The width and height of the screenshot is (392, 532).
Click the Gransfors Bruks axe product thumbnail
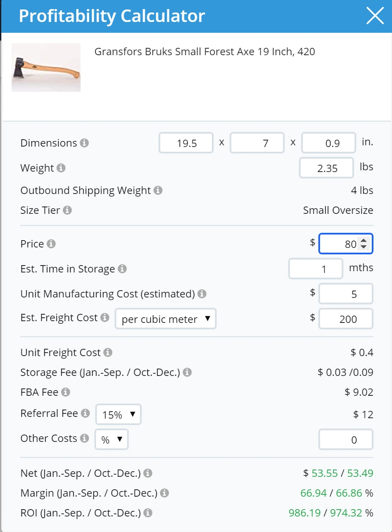[46, 67]
